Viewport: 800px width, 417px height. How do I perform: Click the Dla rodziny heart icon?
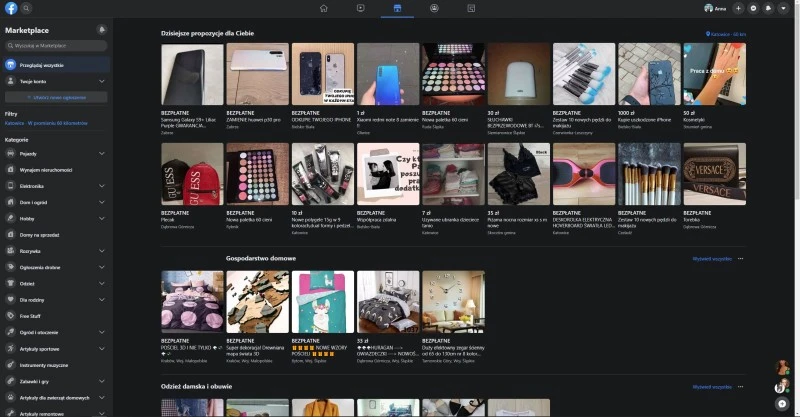[10, 300]
